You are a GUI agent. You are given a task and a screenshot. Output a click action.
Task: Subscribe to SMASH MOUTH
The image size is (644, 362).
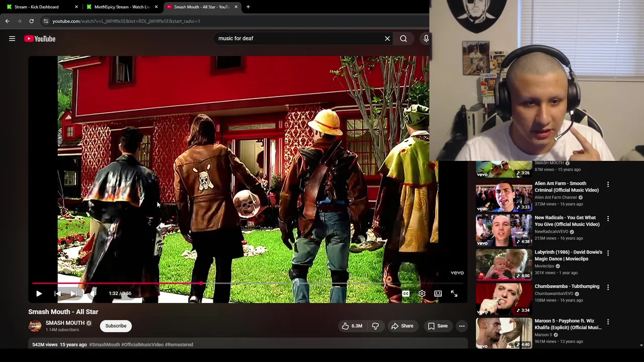[116, 326]
